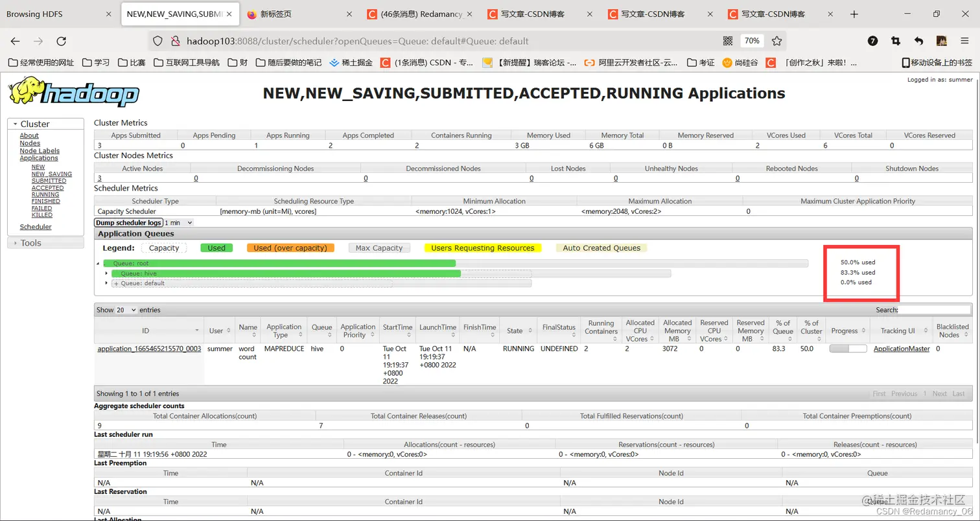The width and height of the screenshot is (980, 521).
Task: Collapse the Cluster sidebar section
Action: pos(35,124)
